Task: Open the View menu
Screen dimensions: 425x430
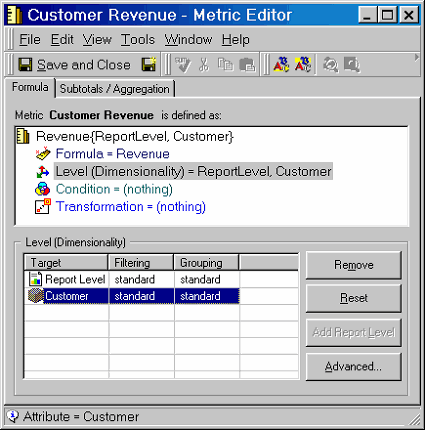Action: coord(97,40)
